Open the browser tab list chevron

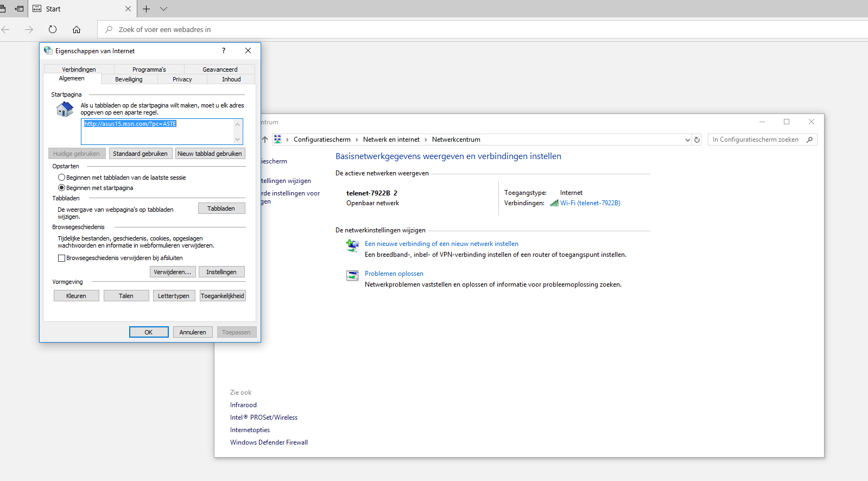(163, 9)
